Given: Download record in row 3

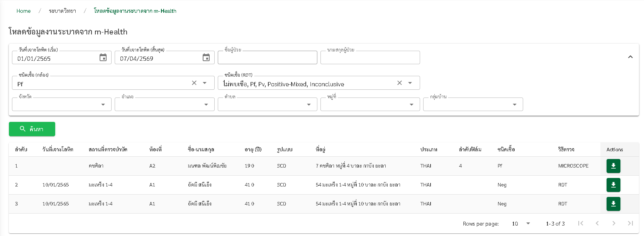Looking at the screenshot, I should (613, 204).
